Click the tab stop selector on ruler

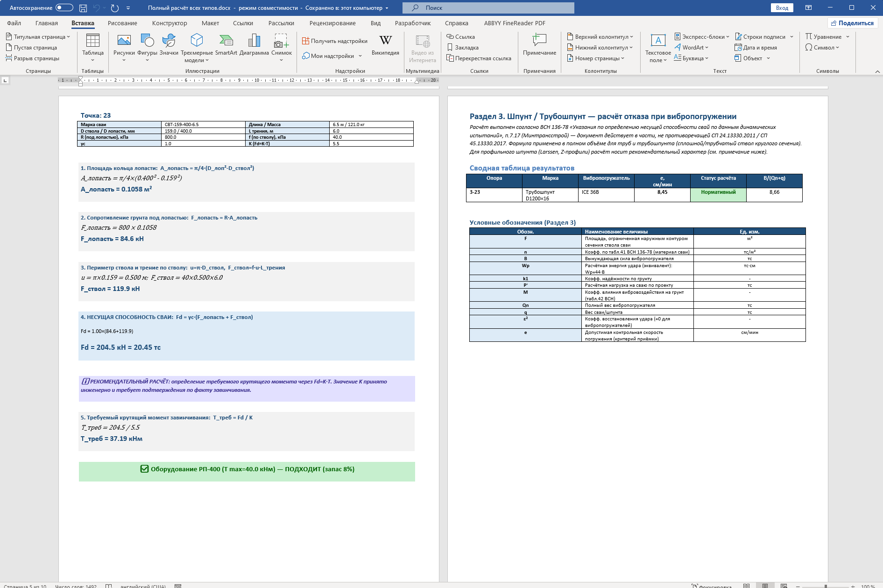click(5, 80)
